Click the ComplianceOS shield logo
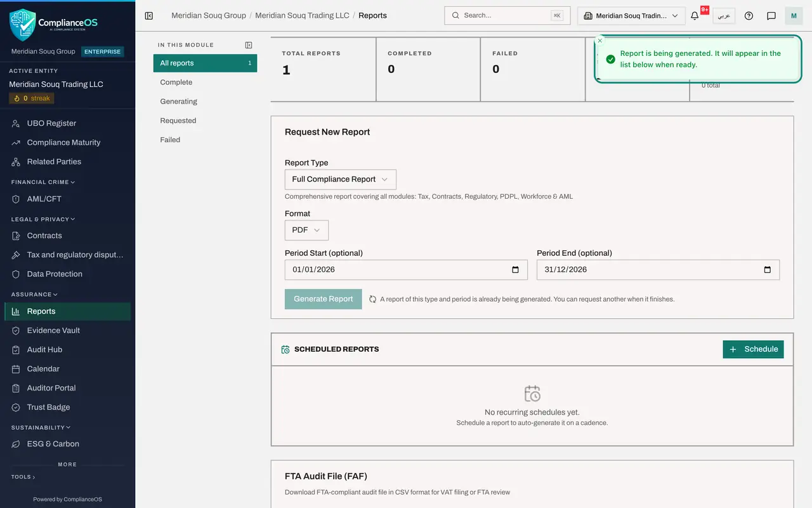 (23, 25)
